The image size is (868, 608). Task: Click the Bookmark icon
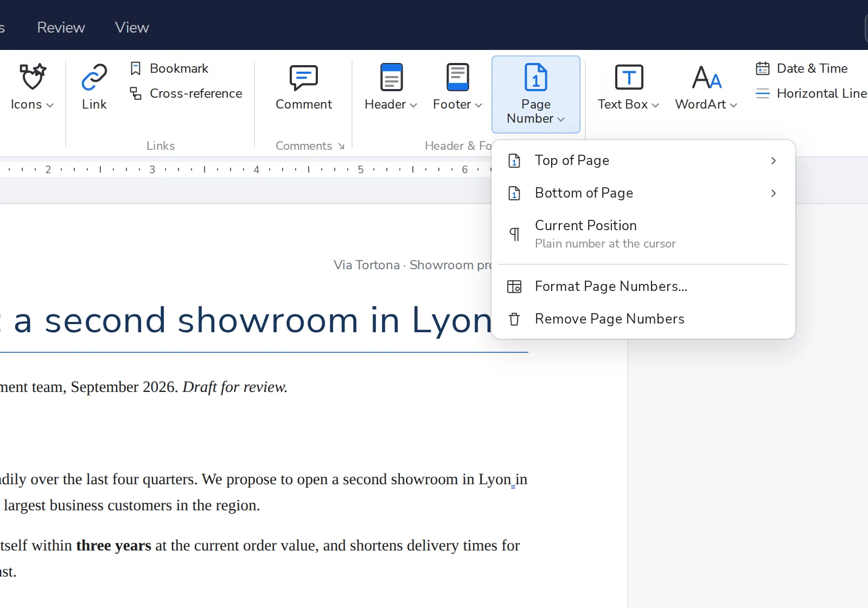(136, 68)
